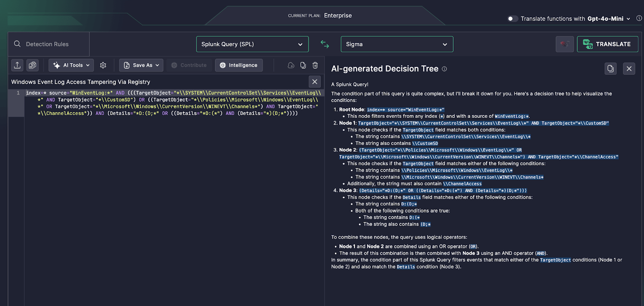Click the highlighted \\ChannelAccess code snippet
The image size is (644, 306).
coord(462,184)
